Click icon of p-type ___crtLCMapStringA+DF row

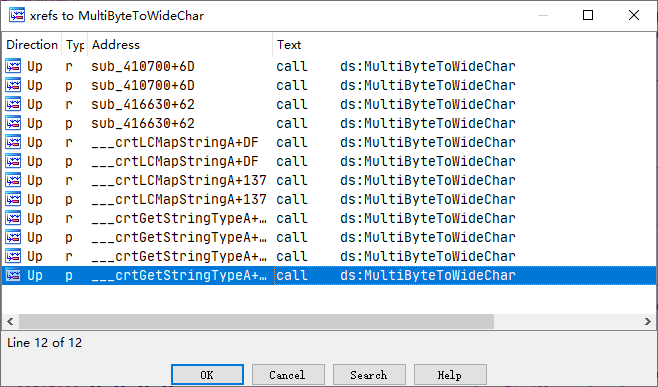tap(13, 161)
